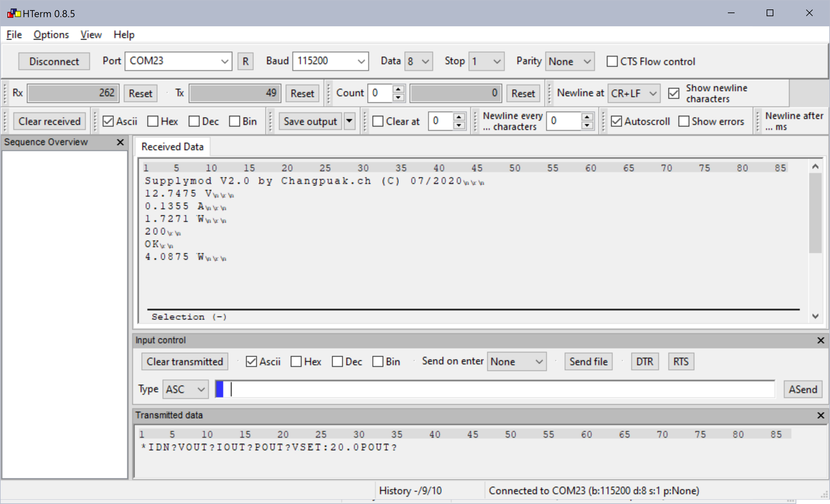The width and height of the screenshot is (830, 504).
Task: Open the Parity dropdown
Action: (570, 61)
